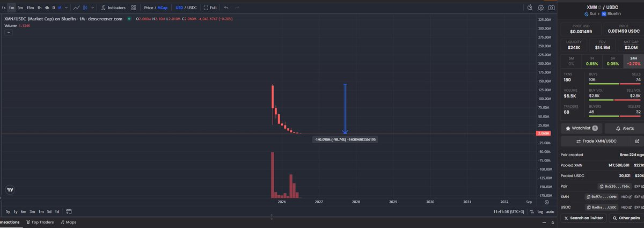The height and width of the screenshot is (228, 644).
Task: Select the 1m timeframe button
Action: tap(11, 8)
